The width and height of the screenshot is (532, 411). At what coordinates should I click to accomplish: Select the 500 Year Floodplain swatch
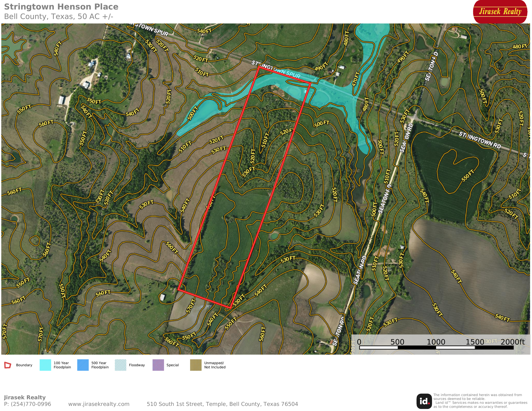click(x=83, y=365)
